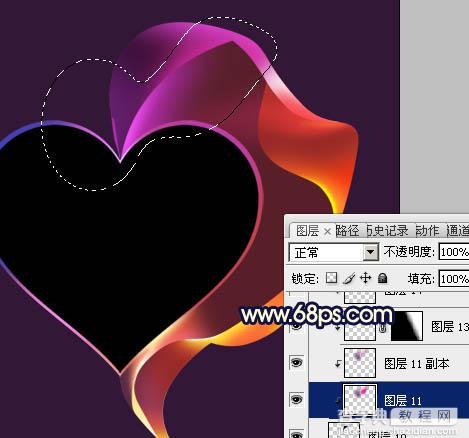Click the 图层 13 layer mask thumbnail
Viewport: 469px width, 438px height.
coord(407,326)
